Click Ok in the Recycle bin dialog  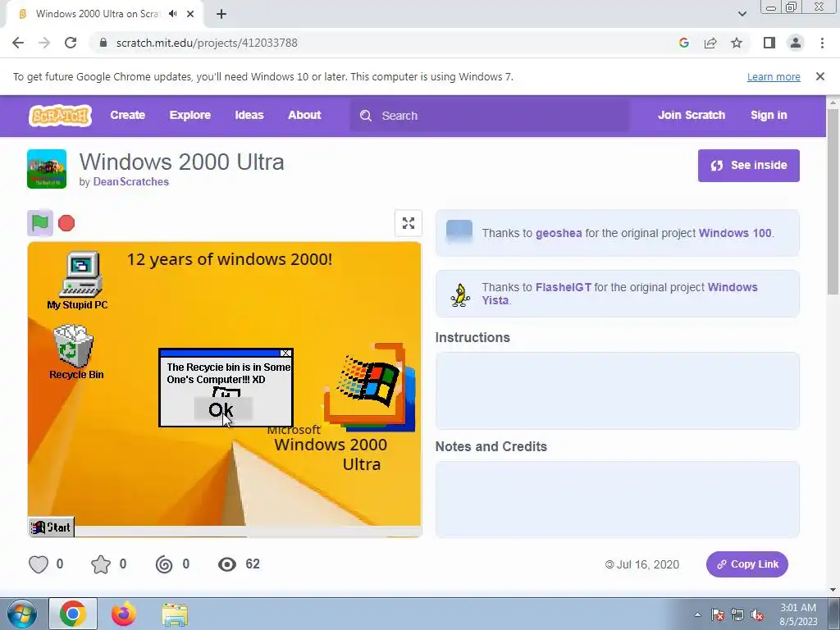coord(222,410)
